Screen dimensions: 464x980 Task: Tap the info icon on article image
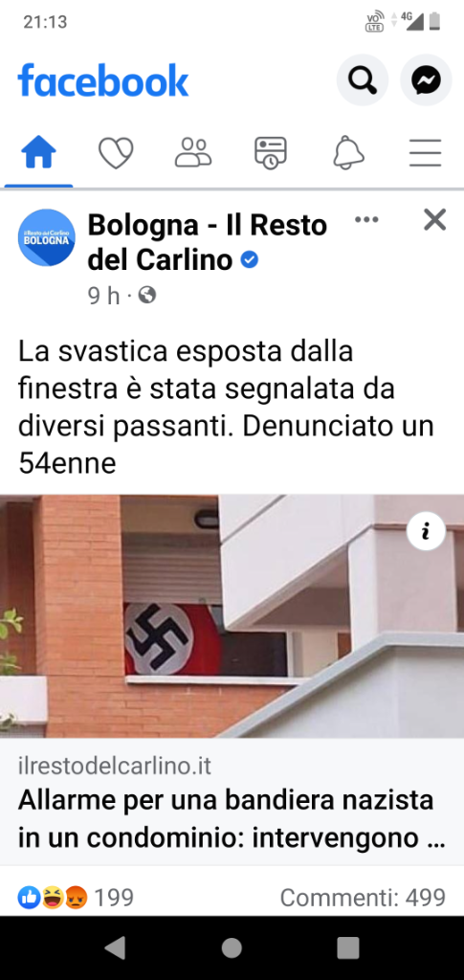point(426,531)
